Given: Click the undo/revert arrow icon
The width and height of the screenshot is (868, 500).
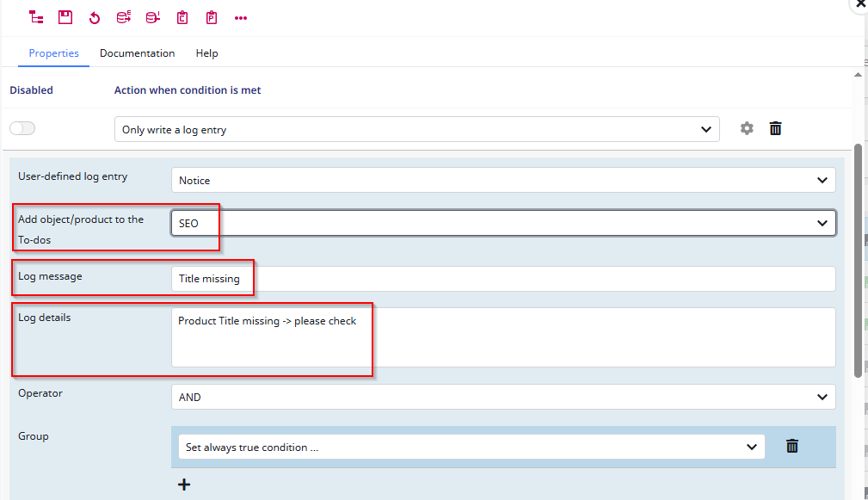Looking at the screenshot, I should [x=94, y=16].
